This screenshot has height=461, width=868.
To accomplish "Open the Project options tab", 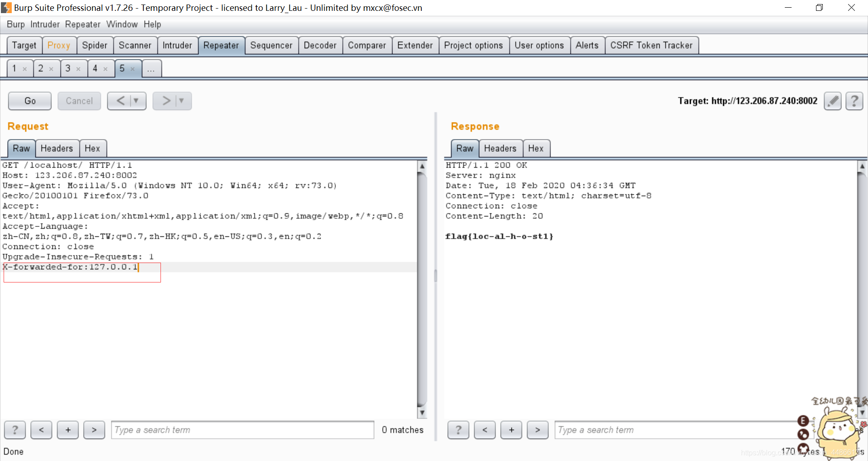I will (473, 45).
